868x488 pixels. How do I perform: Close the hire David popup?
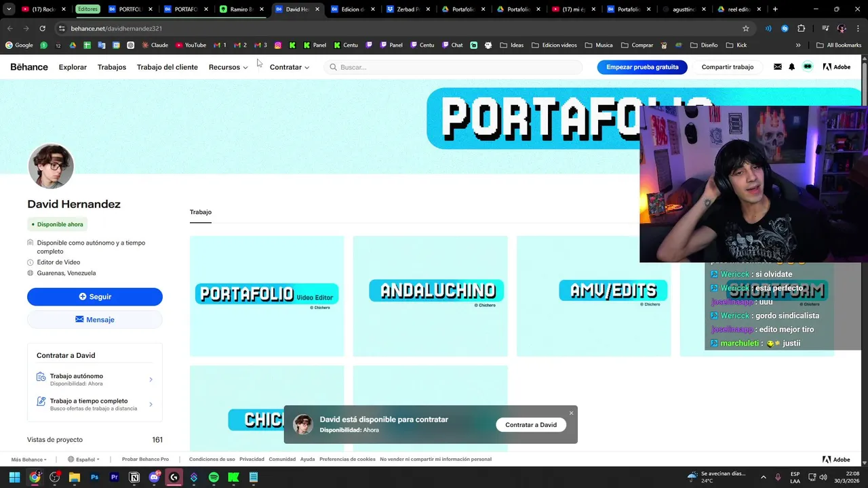coord(571,413)
